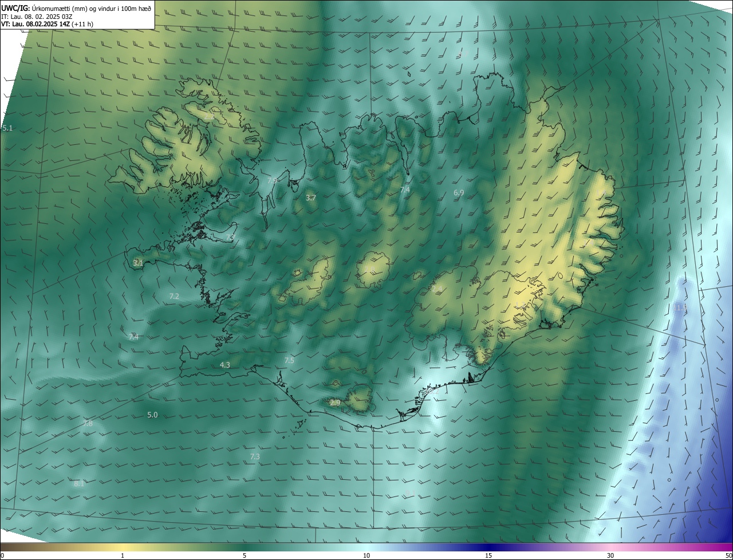Image resolution: width=733 pixels, height=560 pixels.
Task: Click the 10 tick on the colour scale
Action: [x=366, y=555]
